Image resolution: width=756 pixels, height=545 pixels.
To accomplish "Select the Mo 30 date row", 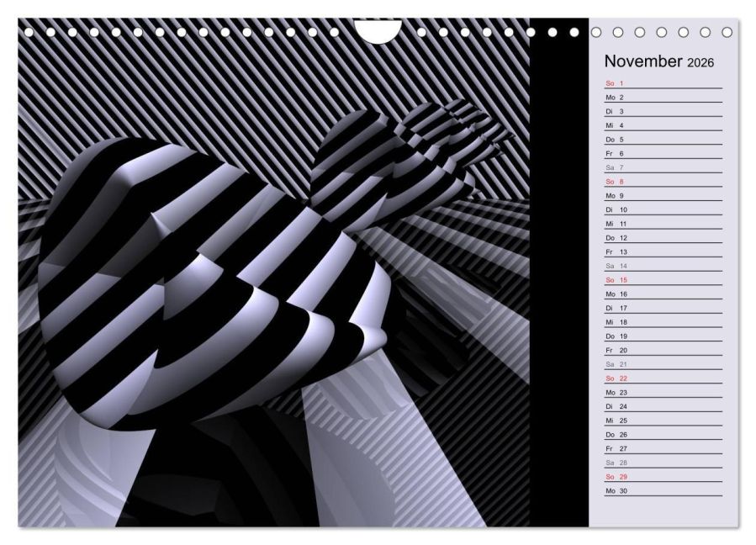I will 663,491.
